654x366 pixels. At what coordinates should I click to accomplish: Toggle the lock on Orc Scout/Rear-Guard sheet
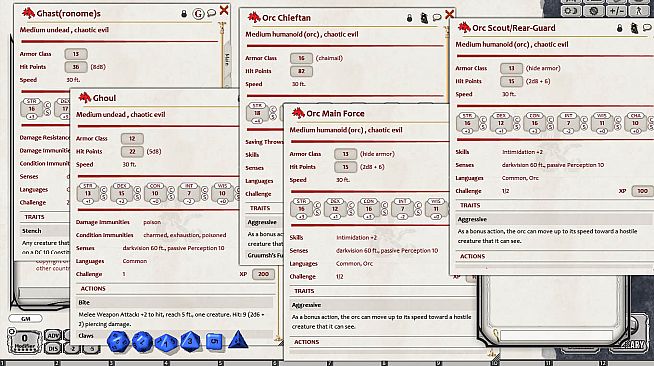pyautogui.click(x=620, y=28)
